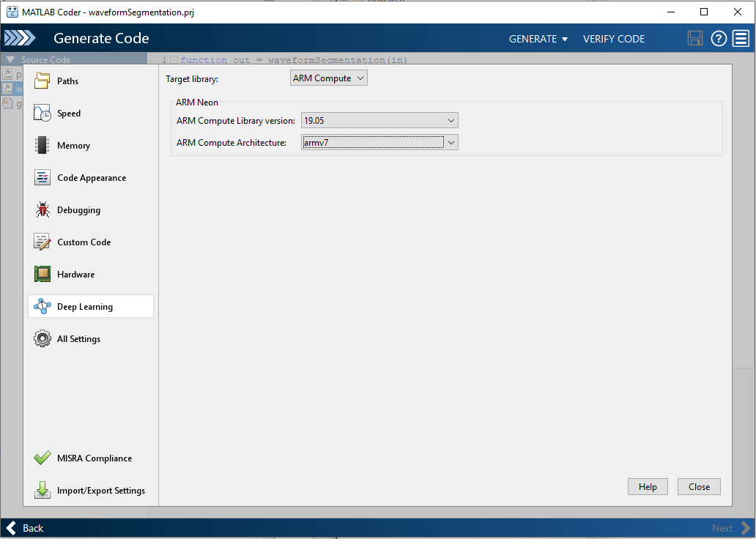Screen dimensions: 756x539
Task: Click the save disk icon in header
Action: pyautogui.click(x=695, y=39)
